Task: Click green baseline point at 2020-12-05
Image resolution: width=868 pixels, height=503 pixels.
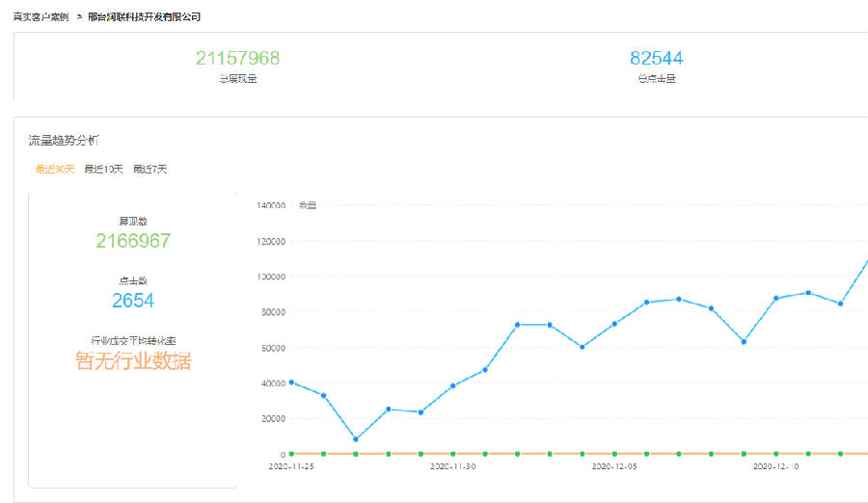Action: [x=614, y=454]
